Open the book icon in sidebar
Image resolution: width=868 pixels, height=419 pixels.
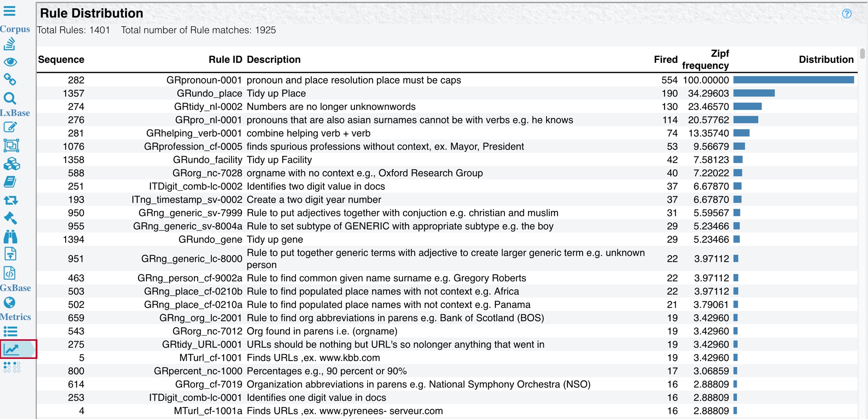10,182
